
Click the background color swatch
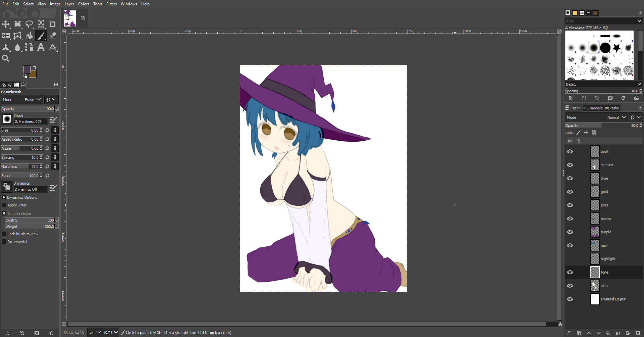click(x=34, y=75)
